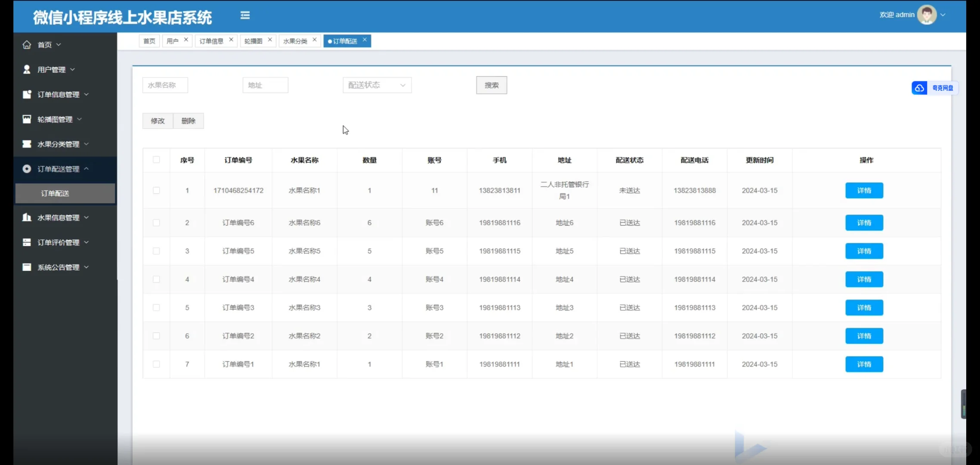Click the 水果分类管理 category icon
Viewport: 980px width, 465px height.
(27, 144)
